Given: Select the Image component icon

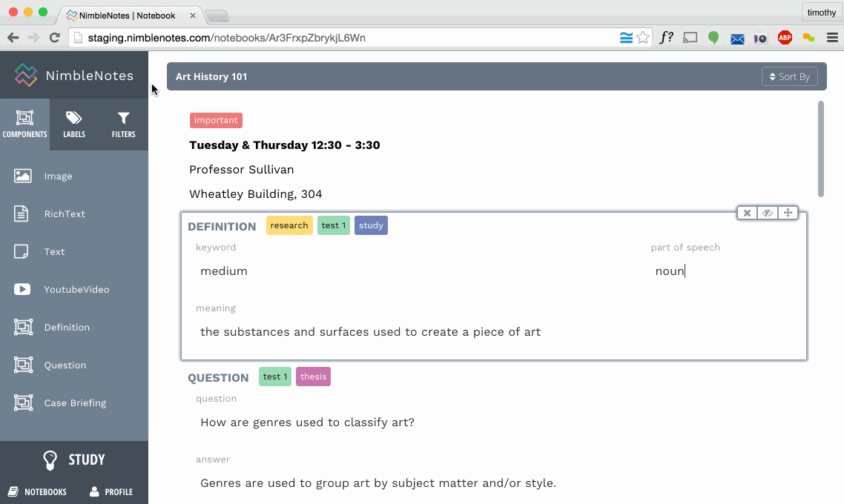Looking at the screenshot, I should click(x=23, y=176).
